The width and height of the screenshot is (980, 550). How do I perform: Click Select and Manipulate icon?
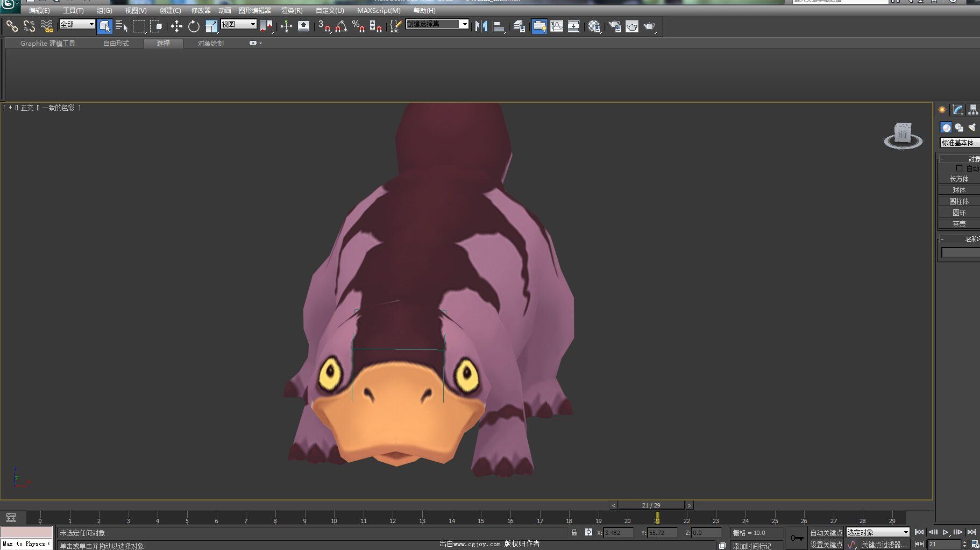click(286, 26)
